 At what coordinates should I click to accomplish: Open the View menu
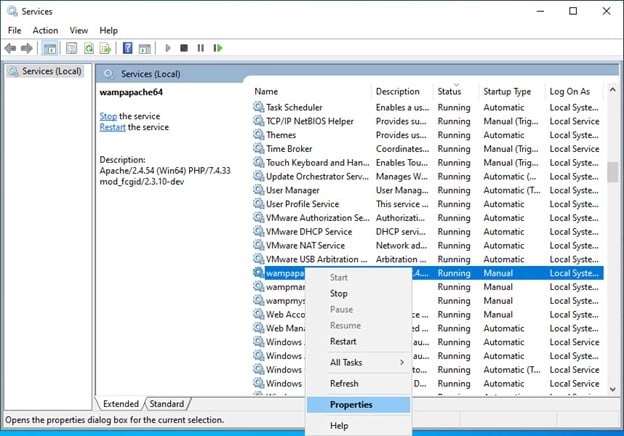(x=78, y=30)
